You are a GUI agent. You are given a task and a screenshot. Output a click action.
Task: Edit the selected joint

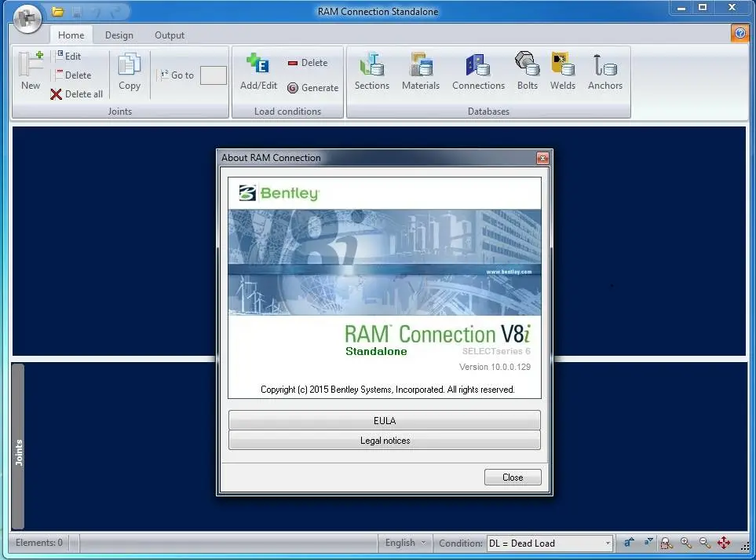(x=68, y=56)
